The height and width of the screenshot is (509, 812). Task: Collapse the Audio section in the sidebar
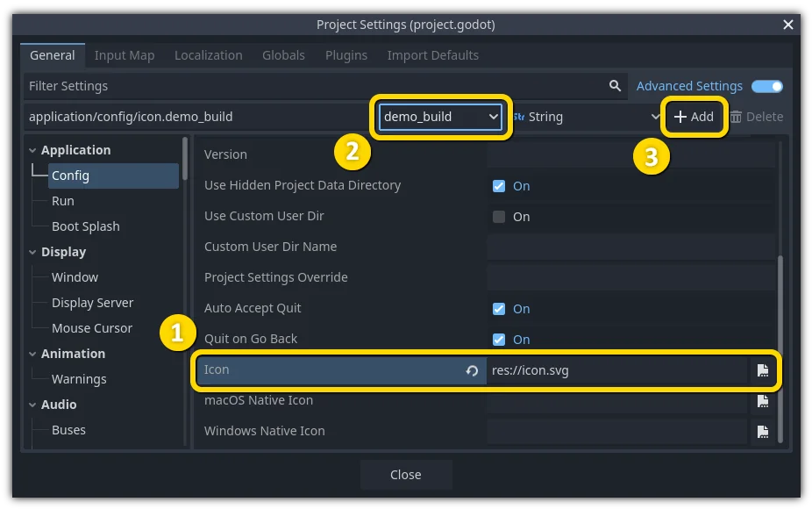(x=34, y=405)
